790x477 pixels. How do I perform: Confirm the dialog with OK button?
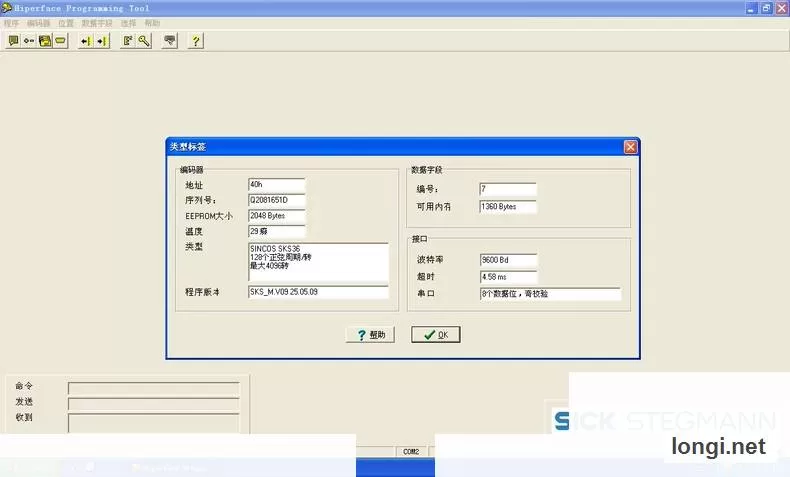436,334
